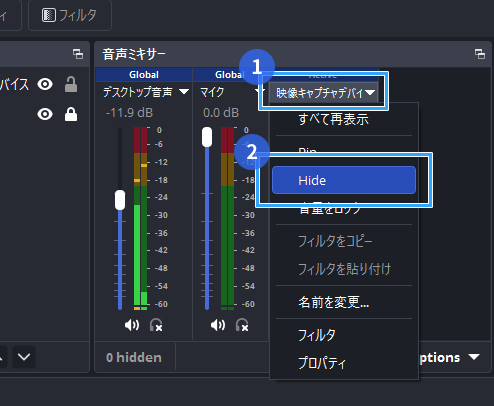Click the -11.9 dB level readout
The height and width of the screenshot is (406, 494).
(129, 113)
